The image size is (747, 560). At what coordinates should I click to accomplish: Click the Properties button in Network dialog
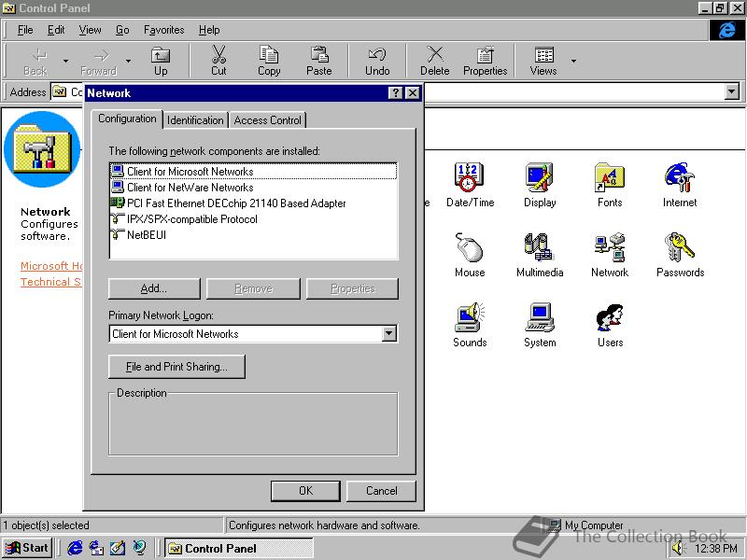(353, 288)
